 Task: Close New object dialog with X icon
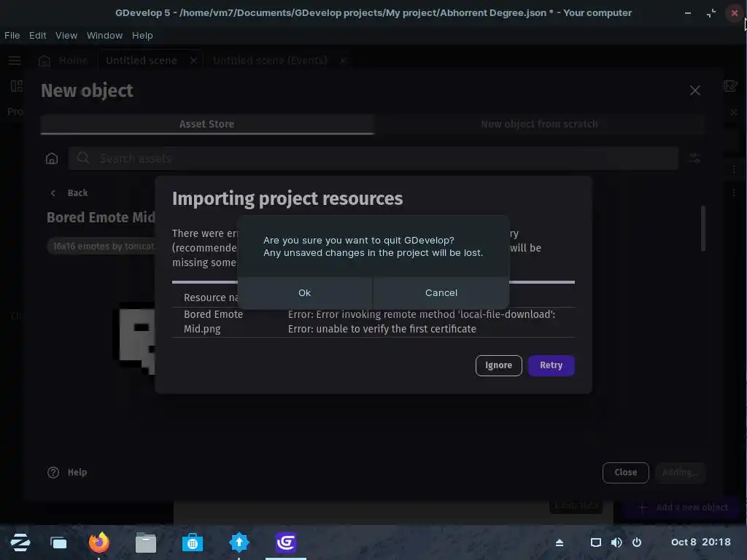tap(695, 90)
